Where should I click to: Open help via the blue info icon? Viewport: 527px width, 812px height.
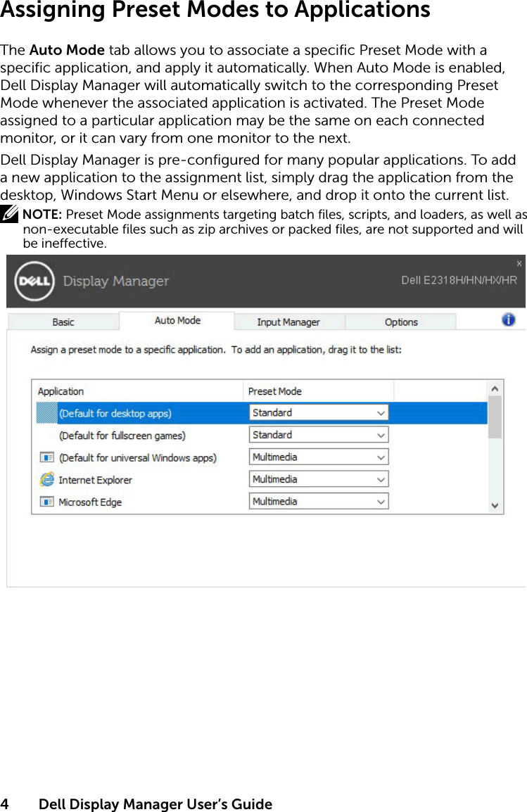click(507, 319)
